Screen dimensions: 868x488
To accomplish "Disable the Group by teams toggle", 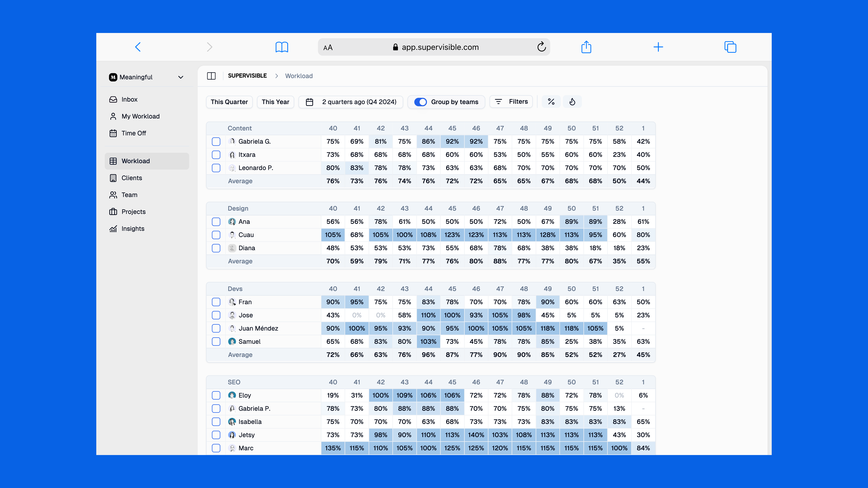I will point(420,102).
